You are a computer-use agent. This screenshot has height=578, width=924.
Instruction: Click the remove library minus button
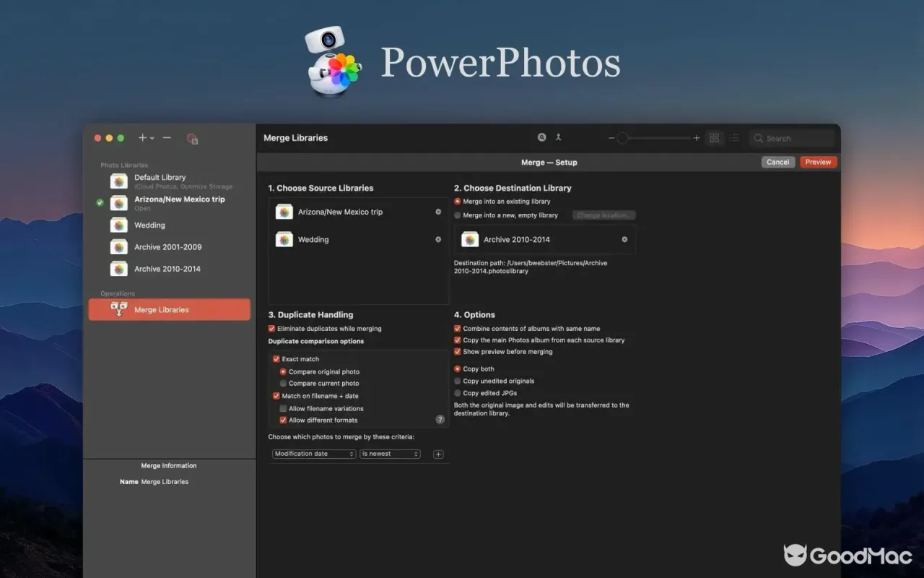[x=167, y=137]
